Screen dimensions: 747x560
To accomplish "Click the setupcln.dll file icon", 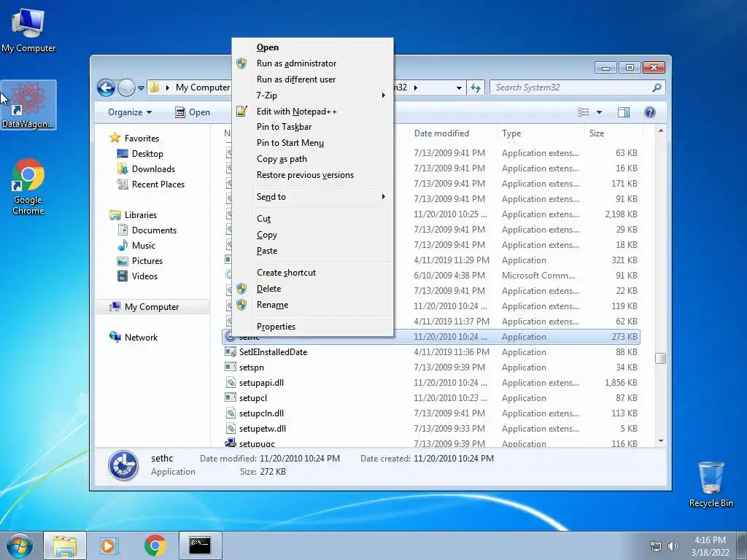I will tap(230, 413).
